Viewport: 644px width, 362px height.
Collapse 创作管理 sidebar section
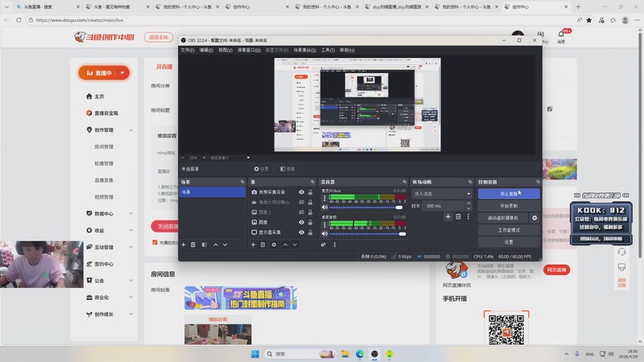(131, 130)
